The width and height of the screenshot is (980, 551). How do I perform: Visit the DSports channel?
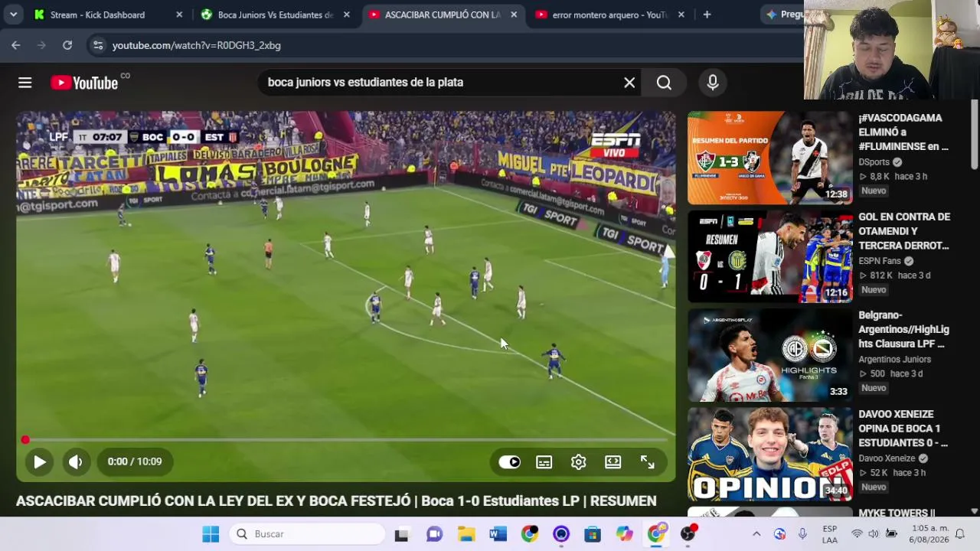874,162
